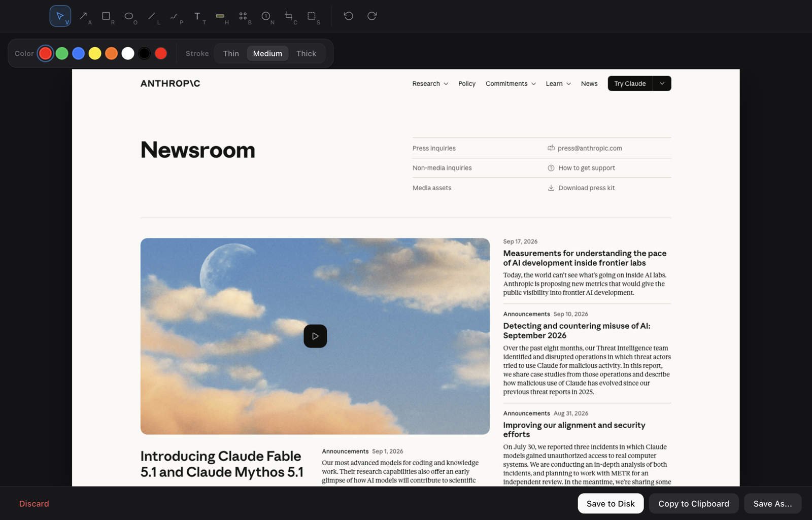Choose the white color swatch
The image size is (812, 520).
128,53
